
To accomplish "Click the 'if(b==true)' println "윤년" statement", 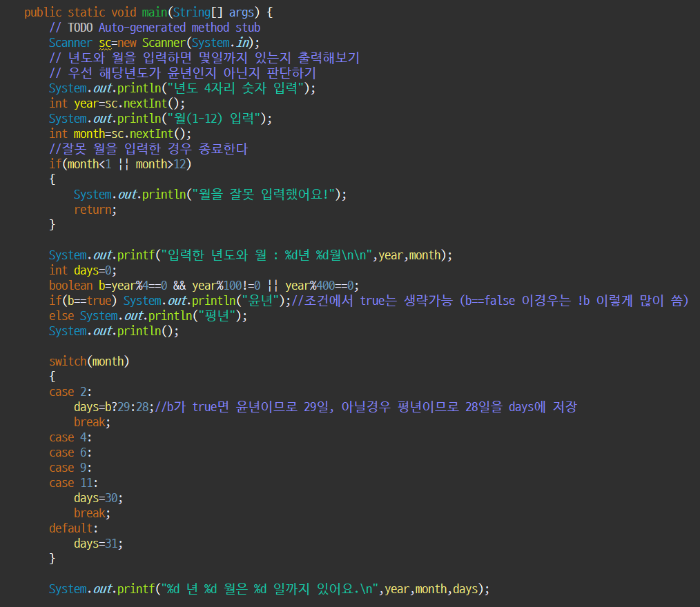I will (170, 301).
